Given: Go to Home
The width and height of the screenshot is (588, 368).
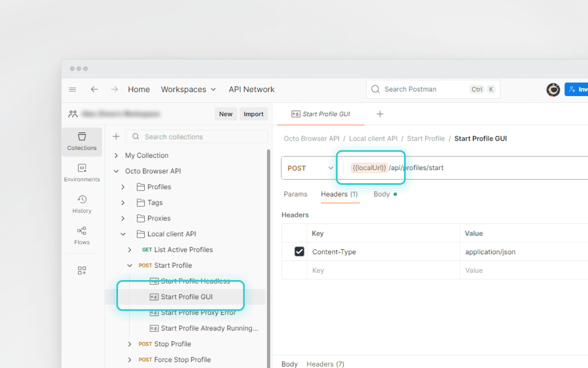Looking at the screenshot, I should click(139, 89).
